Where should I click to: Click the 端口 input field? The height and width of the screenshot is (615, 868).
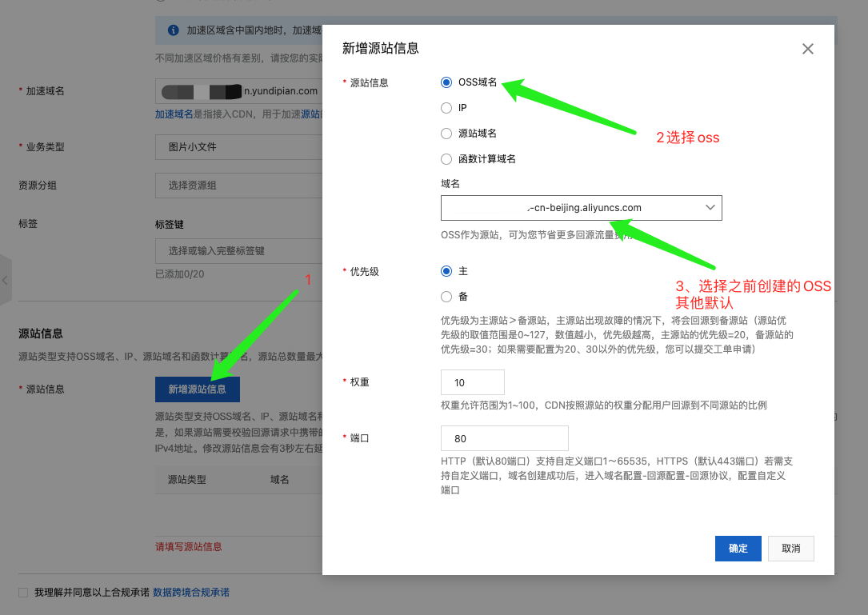504,438
